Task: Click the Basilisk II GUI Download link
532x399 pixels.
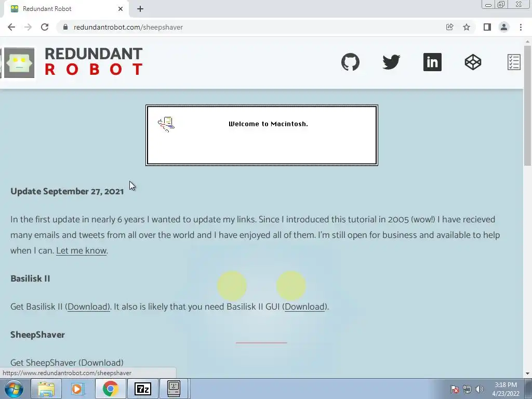Action: click(304, 307)
